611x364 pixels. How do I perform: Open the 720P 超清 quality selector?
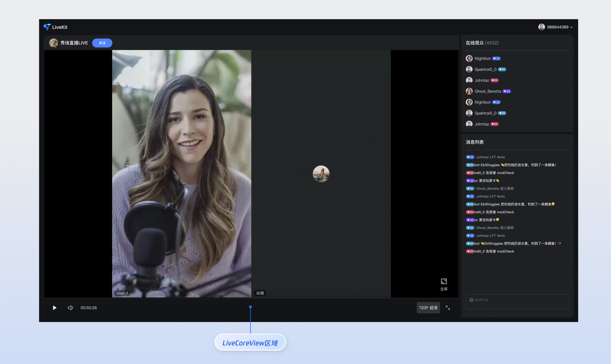point(428,308)
